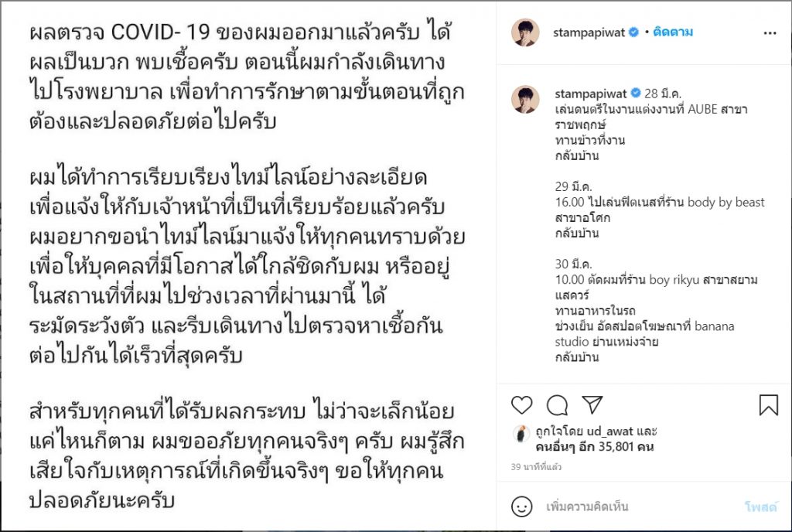Like the post with the heart icon
This screenshot has height=532, width=792.
(x=521, y=405)
